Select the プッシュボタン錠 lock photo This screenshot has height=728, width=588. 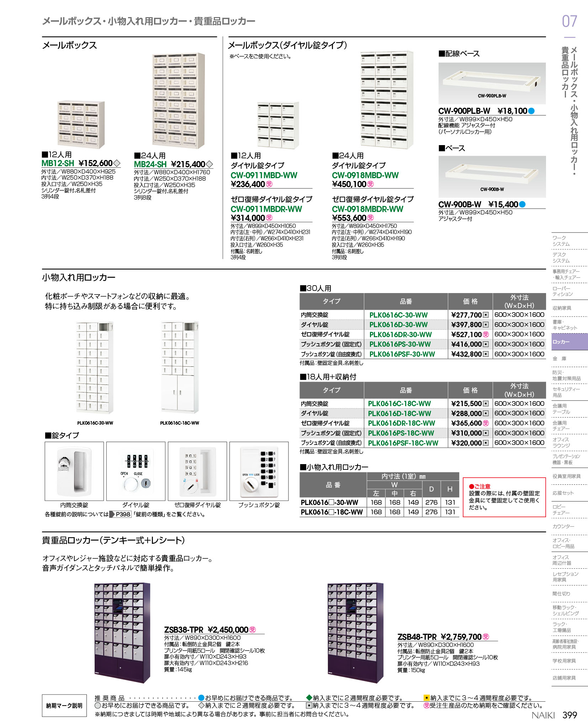[x=259, y=471]
